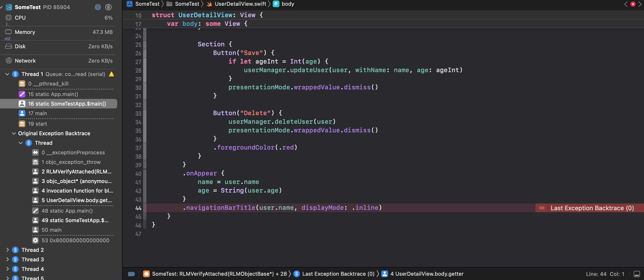Toggle the breakpoint indicator in the bottom bar
The height and width of the screenshot is (280, 644).
tap(131, 274)
